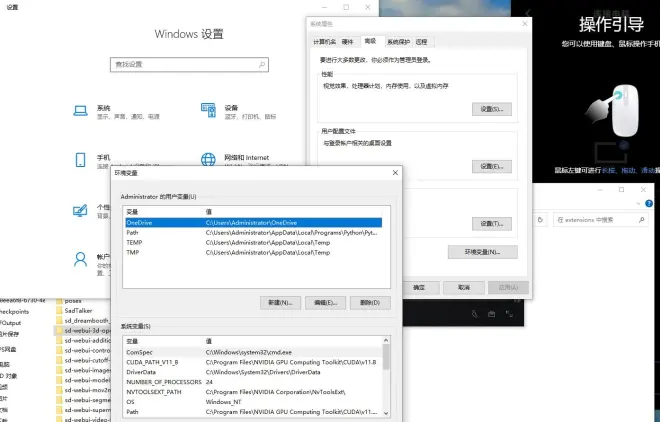Switch to the 计算机名 tab
Image resolution: width=660 pixels, height=422 pixels.
pyautogui.click(x=324, y=42)
